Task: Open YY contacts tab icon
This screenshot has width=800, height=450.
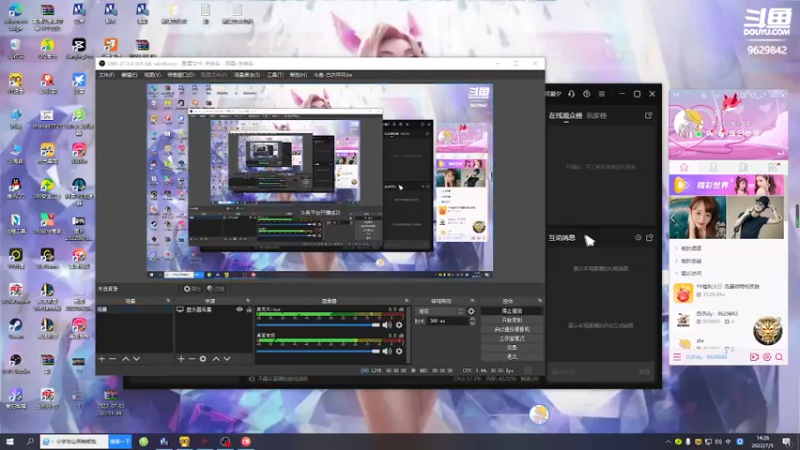Action: [713, 167]
